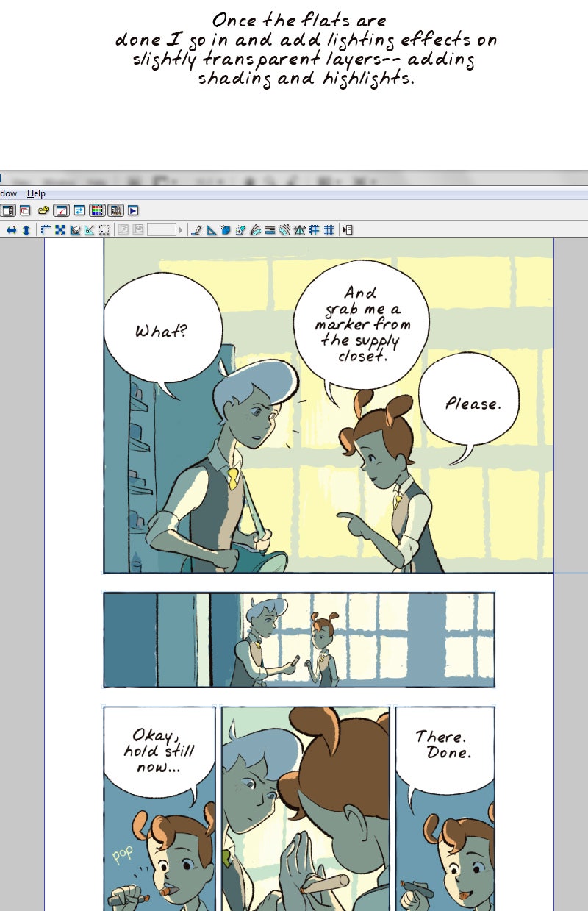The width and height of the screenshot is (588, 911).
Task: Select the triangle set-square ruler icon
Action: (211, 230)
